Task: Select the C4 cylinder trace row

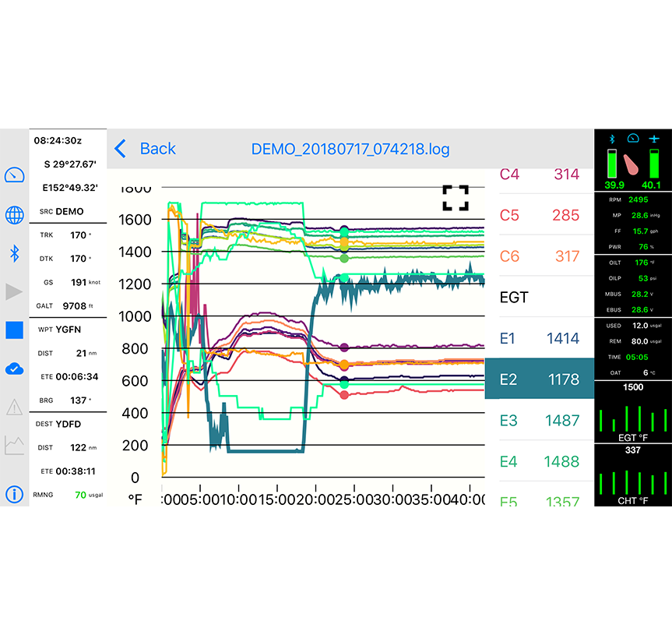Action: (539, 175)
